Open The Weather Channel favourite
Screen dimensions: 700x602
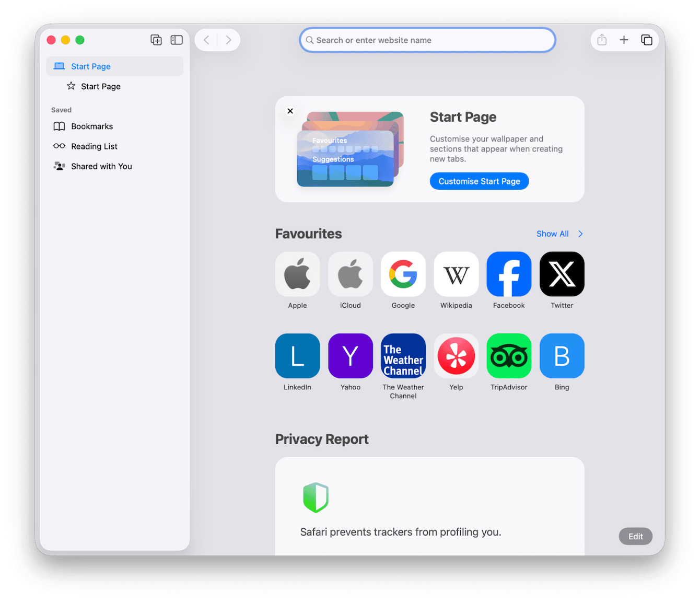tap(403, 356)
